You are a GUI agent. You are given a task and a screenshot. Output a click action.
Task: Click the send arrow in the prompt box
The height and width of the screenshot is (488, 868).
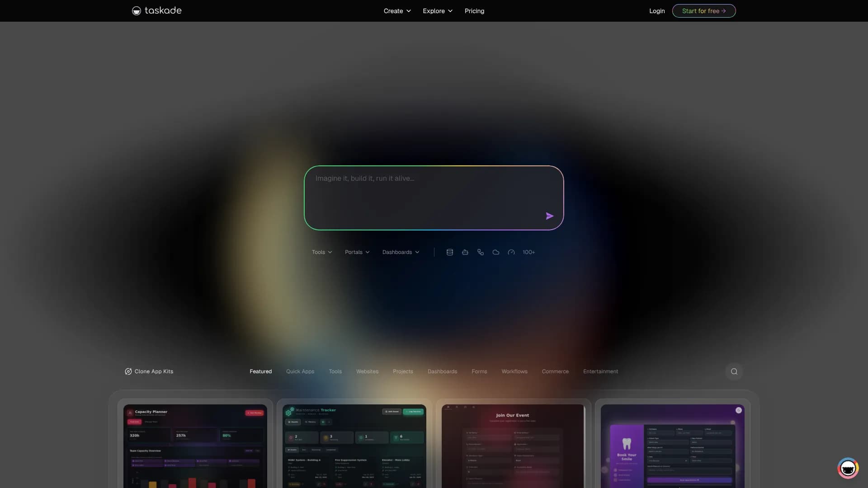coord(549,216)
